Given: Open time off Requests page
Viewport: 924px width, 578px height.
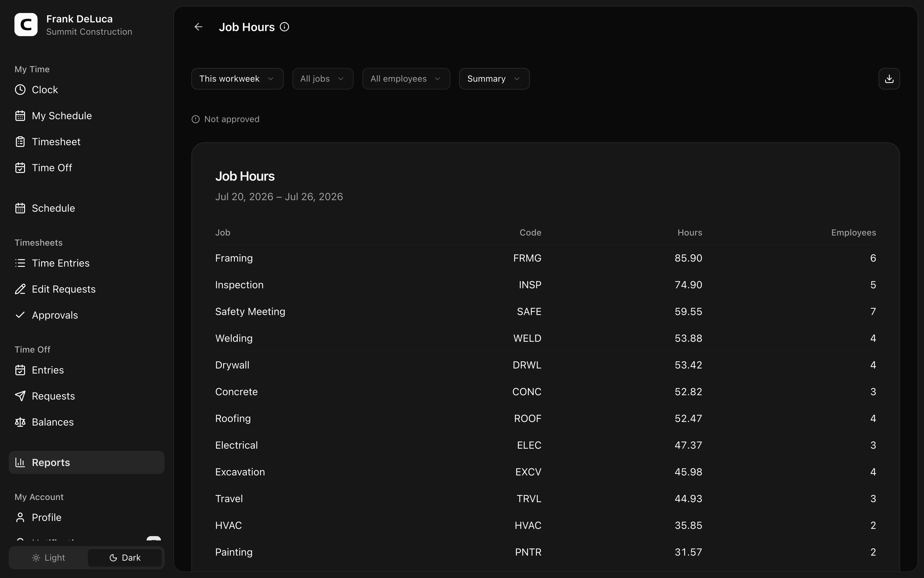Looking at the screenshot, I should coord(86,396).
